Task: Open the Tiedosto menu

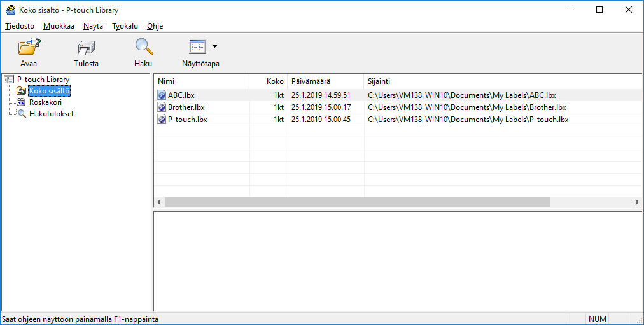Action: [x=20, y=26]
